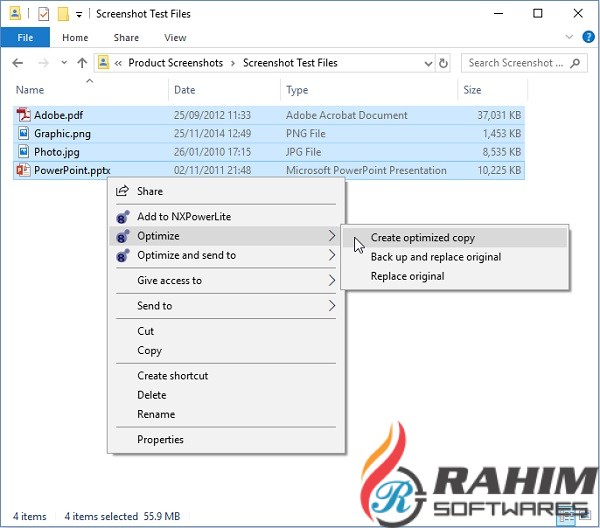Image resolution: width=600 pixels, height=528 pixels.
Task: Open recent locations dropdown arrow
Action: pos(64,62)
